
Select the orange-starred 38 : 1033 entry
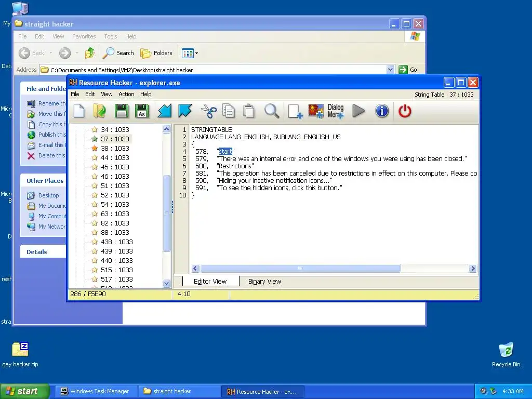point(115,148)
